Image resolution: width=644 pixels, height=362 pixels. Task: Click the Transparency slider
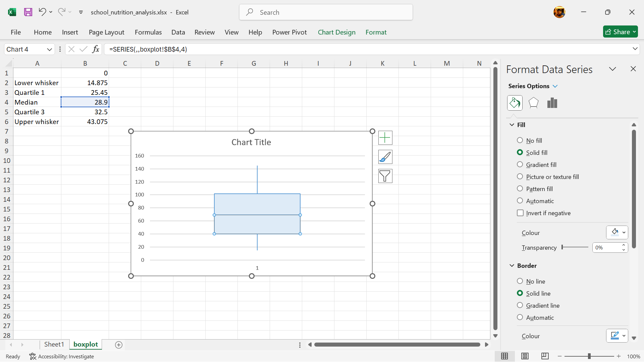click(x=575, y=247)
